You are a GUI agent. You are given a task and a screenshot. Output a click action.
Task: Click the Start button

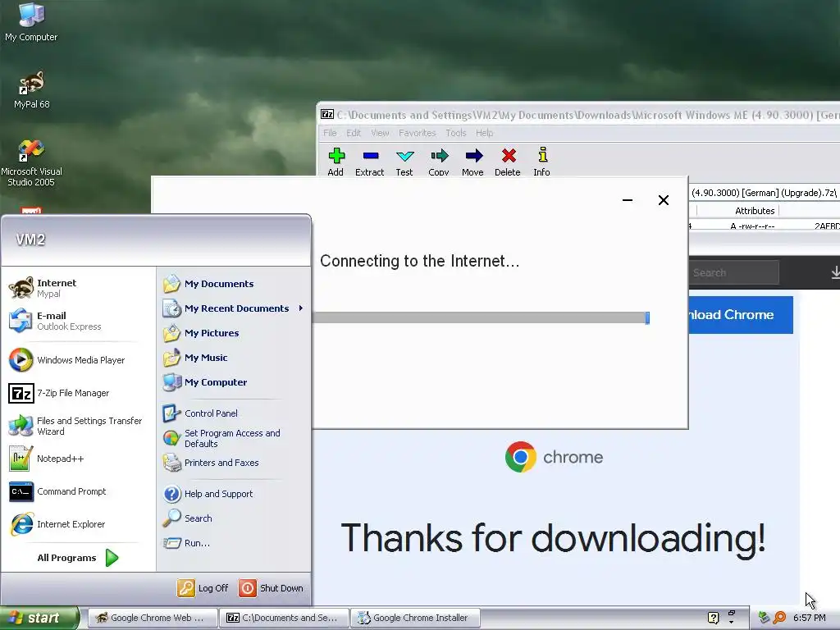[39, 618]
